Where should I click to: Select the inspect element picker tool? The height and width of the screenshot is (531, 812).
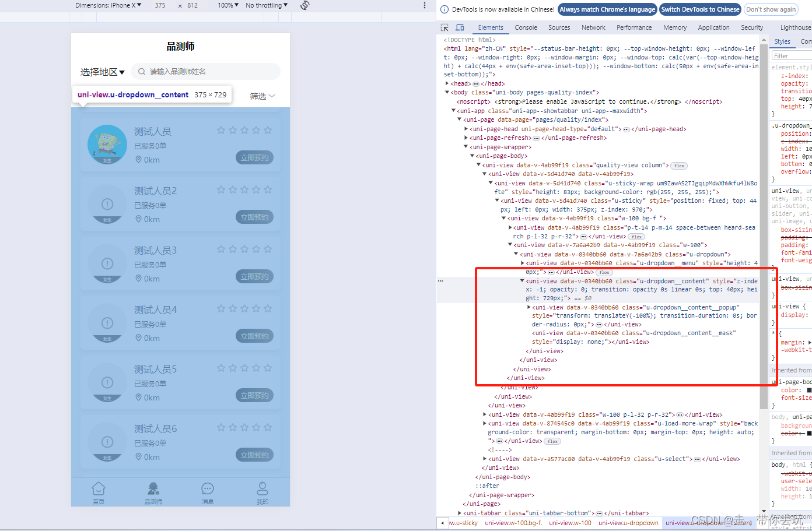444,27
